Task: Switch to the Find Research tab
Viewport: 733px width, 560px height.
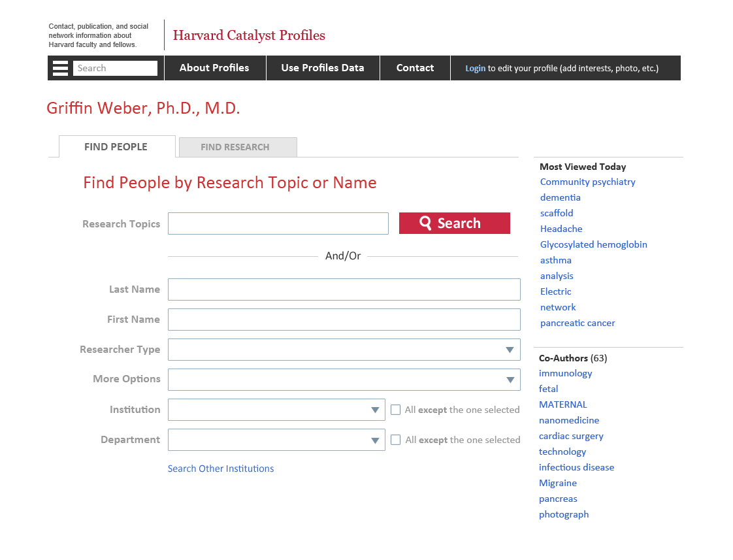Action: (x=238, y=147)
